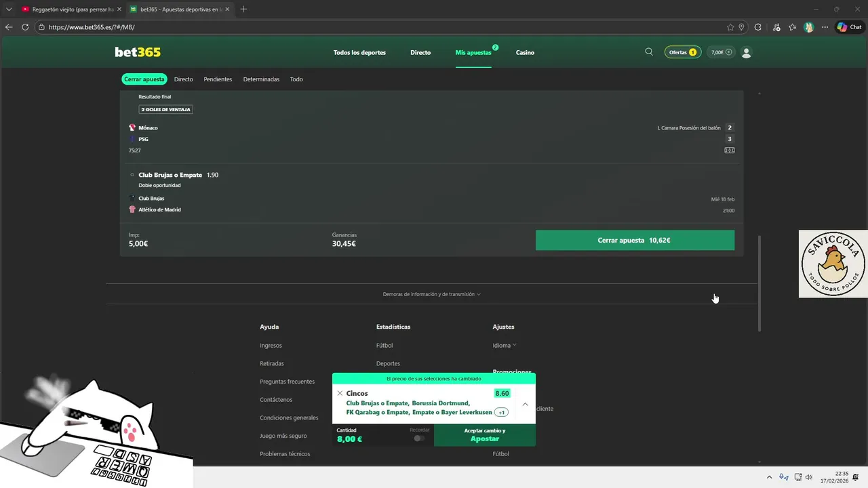Image resolution: width=868 pixels, height=488 pixels.
Task: Switch to the Determinadas tab
Action: pyautogui.click(x=261, y=79)
